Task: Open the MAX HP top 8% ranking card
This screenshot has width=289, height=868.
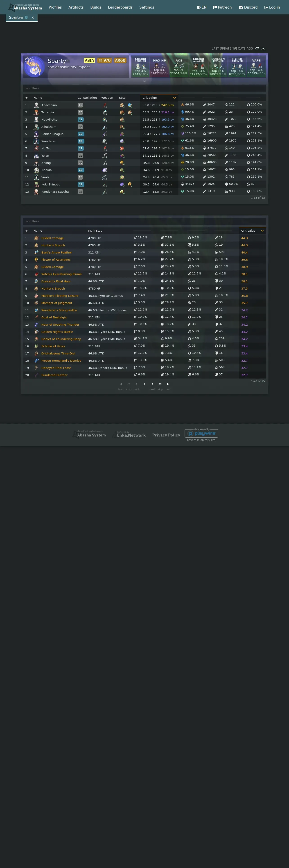Action: tap(159, 67)
